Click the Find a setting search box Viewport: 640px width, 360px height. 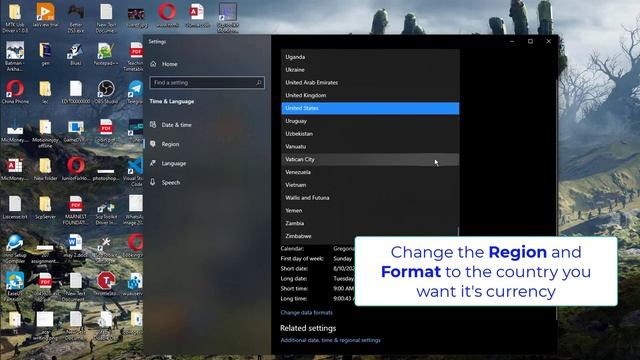pyautogui.click(x=207, y=82)
